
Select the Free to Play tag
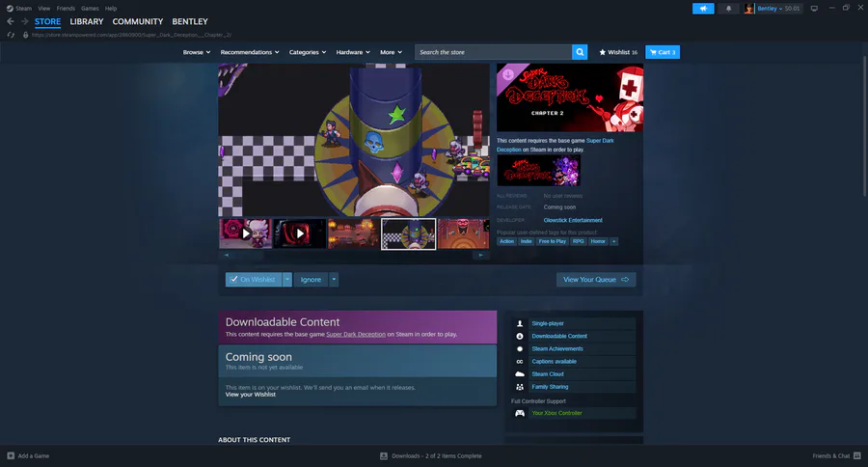pos(552,241)
